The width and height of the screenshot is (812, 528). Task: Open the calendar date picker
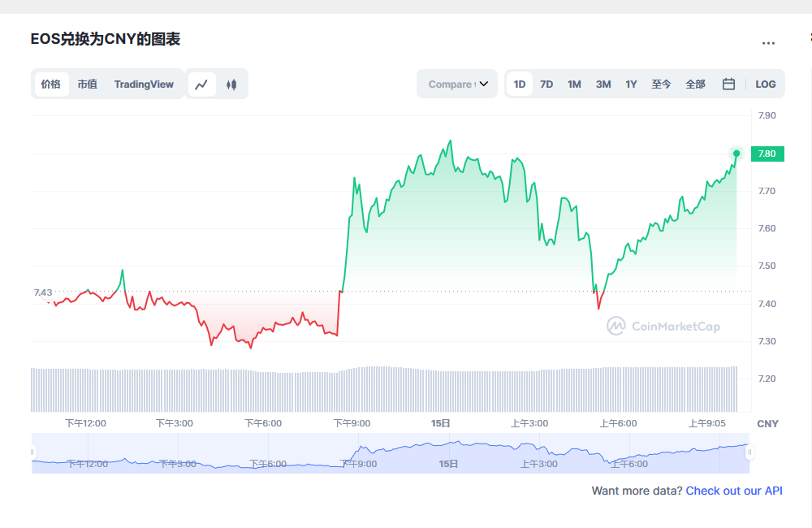click(x=728, y=84)
